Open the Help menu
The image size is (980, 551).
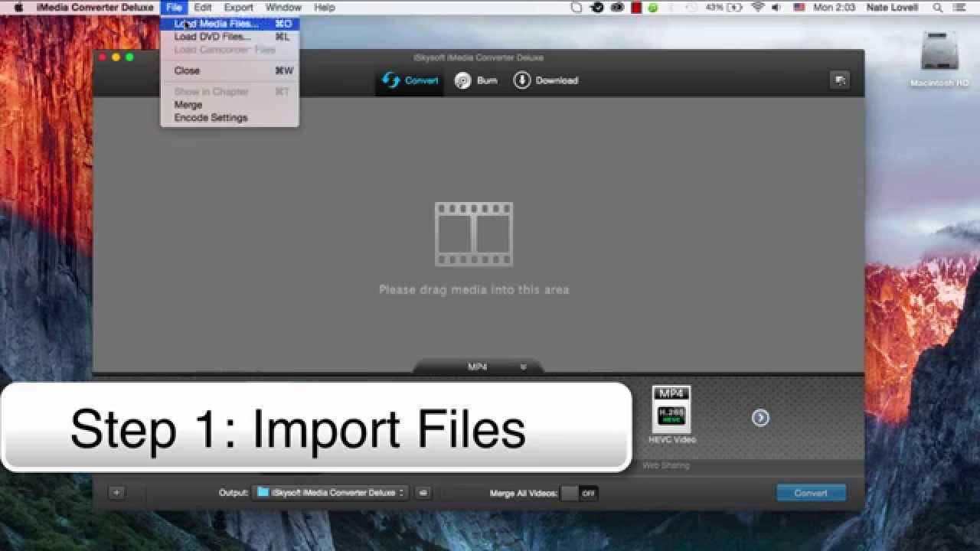(325, 7)
